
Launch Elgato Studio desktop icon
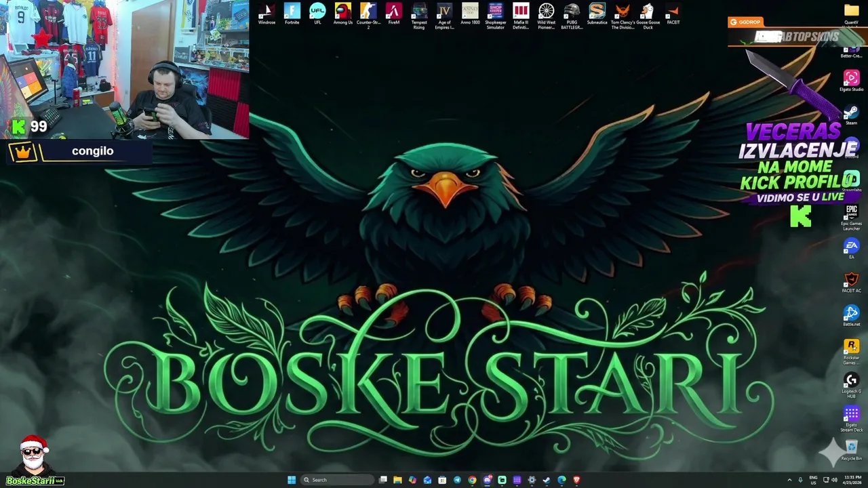point(851,80)
